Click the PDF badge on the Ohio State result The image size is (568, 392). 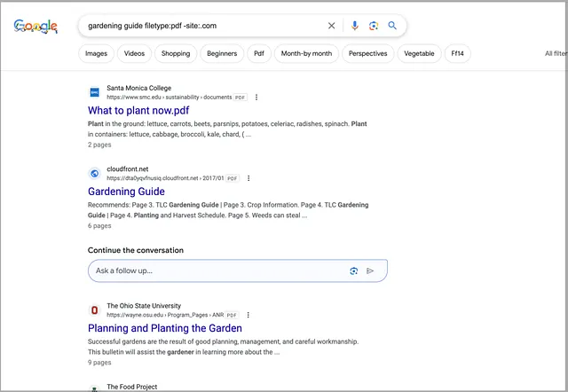232,315
